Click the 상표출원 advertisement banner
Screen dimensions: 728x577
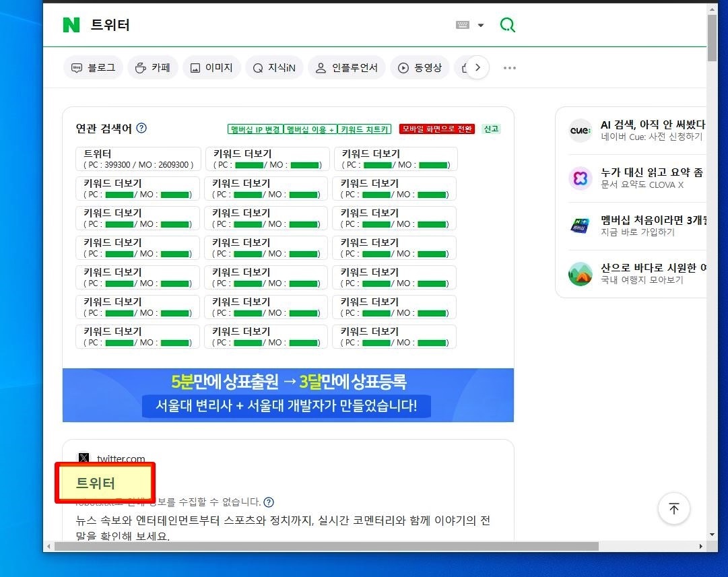pyautogui.click(x=288, y=395)
